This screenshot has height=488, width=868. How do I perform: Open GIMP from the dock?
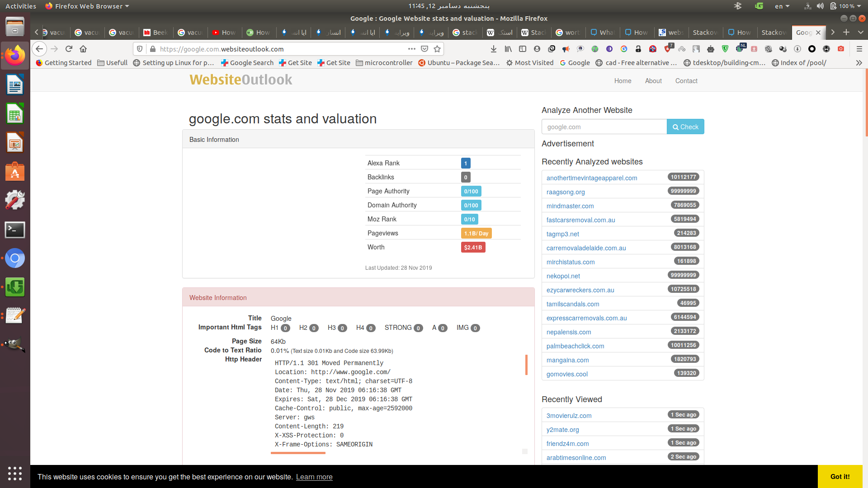click(15, 345)
